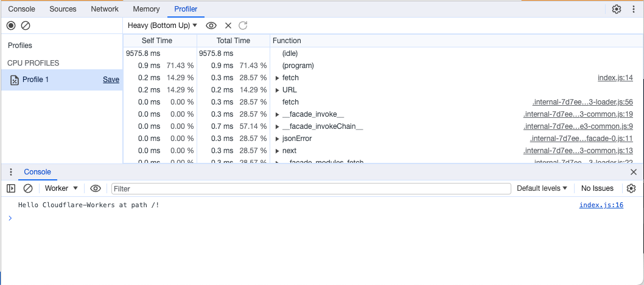Expand the __facade_invokeChain__ function row
Screen dimensions: 644x285
[278, 126]
